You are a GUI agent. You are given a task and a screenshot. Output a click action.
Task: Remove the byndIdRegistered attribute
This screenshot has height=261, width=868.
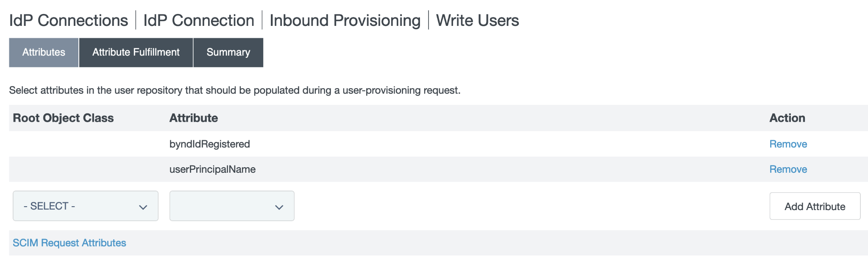(x=788, y=144)
